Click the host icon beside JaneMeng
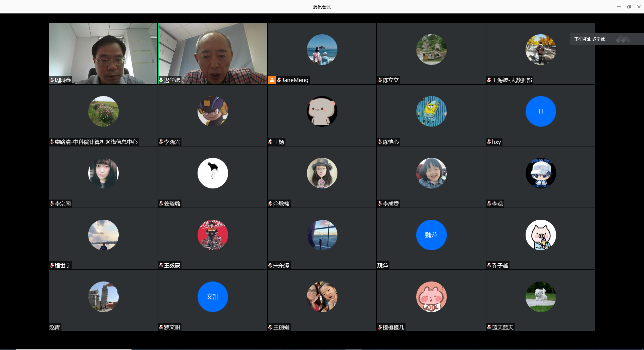 click(272, 80)
